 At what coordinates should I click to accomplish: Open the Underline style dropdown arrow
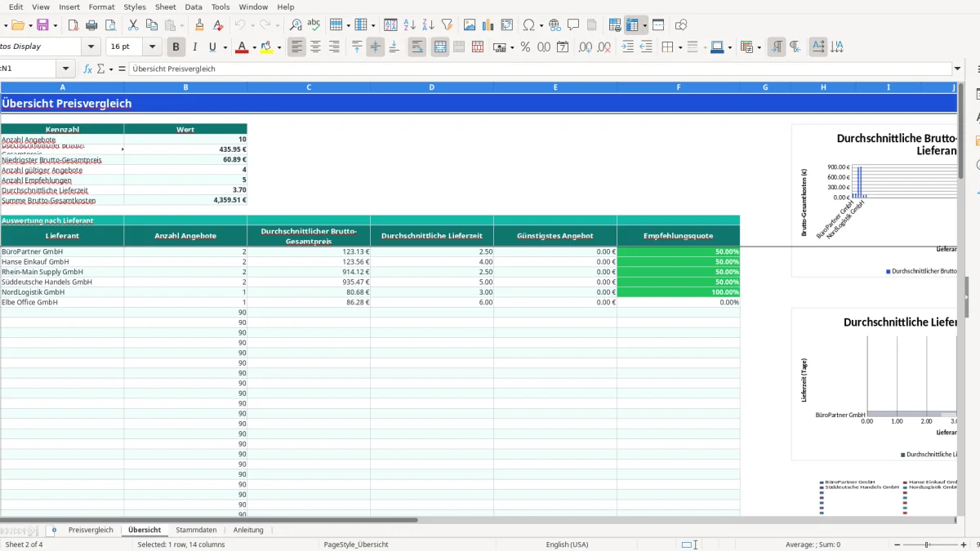point(225,47)
